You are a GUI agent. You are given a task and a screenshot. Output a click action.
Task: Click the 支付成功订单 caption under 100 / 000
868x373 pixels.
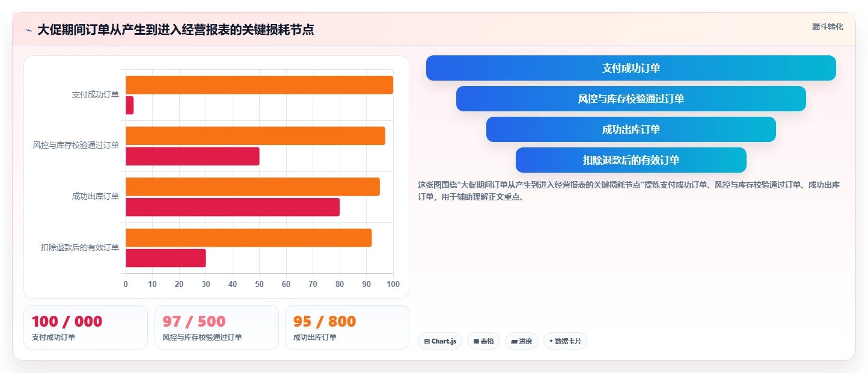53,338
